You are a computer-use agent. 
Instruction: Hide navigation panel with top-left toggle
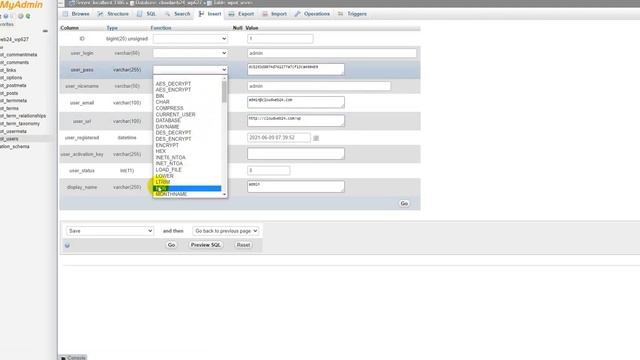point(61,3)
